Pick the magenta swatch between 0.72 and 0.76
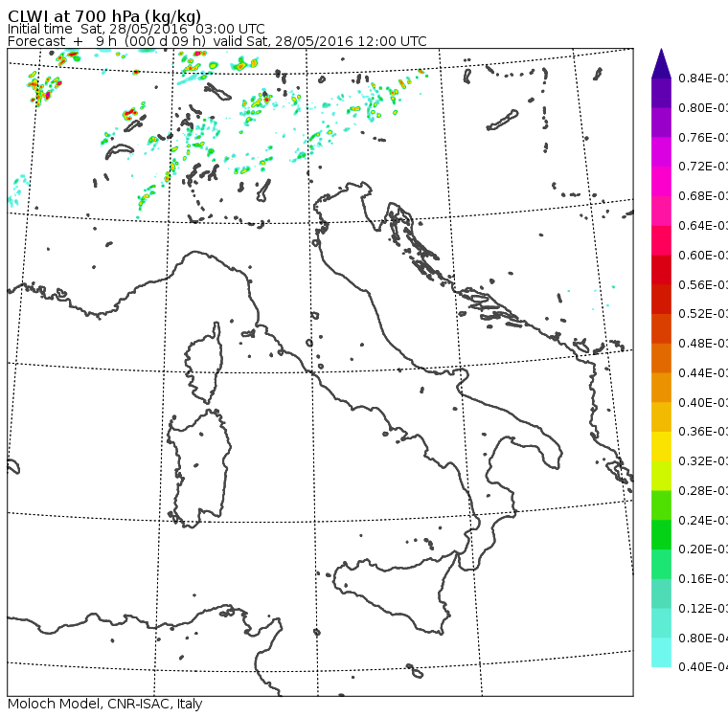The height and width of the screenshot is (717, 728). point(661,152)
